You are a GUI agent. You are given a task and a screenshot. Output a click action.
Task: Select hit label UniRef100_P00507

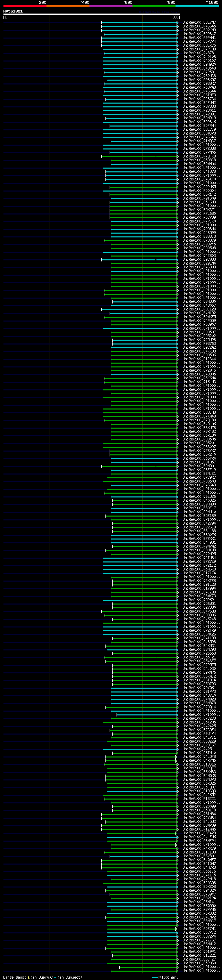click(199, 332)
